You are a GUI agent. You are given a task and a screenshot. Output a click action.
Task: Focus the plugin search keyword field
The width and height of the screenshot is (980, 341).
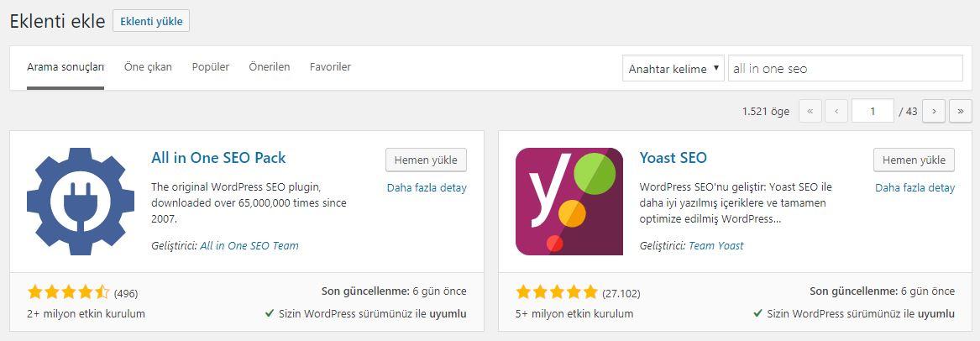[x=846, y=69]
